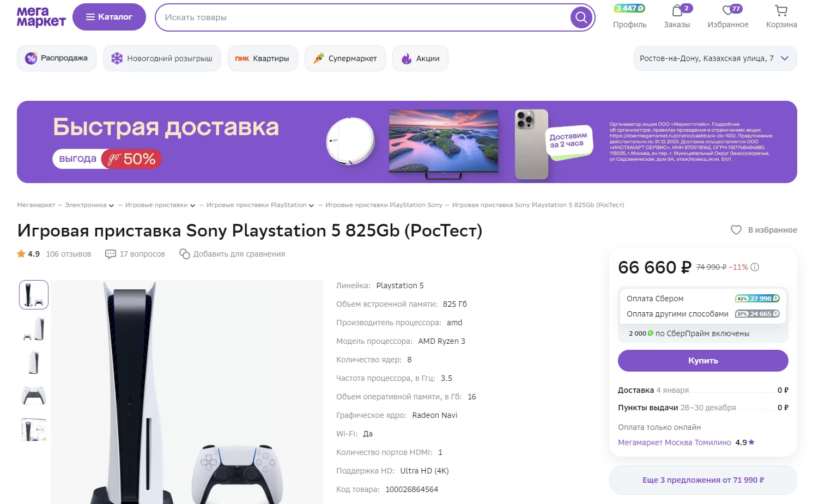Screen dimensions: 819x504
Task: Click price info icon next to -11%
Action: click(755, 267)
